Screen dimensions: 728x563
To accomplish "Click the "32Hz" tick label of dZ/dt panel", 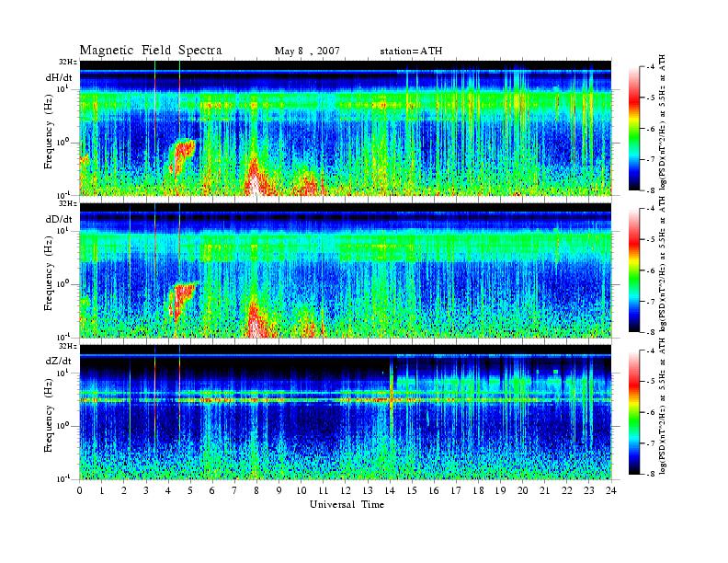I will point(68,346).
